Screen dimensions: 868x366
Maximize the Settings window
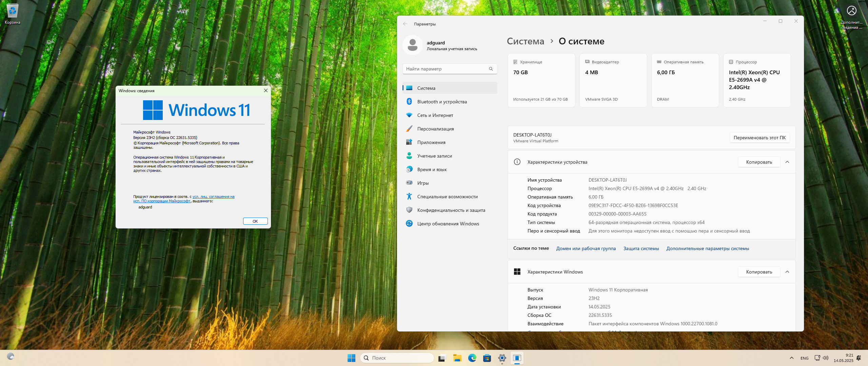pos(780,21)
